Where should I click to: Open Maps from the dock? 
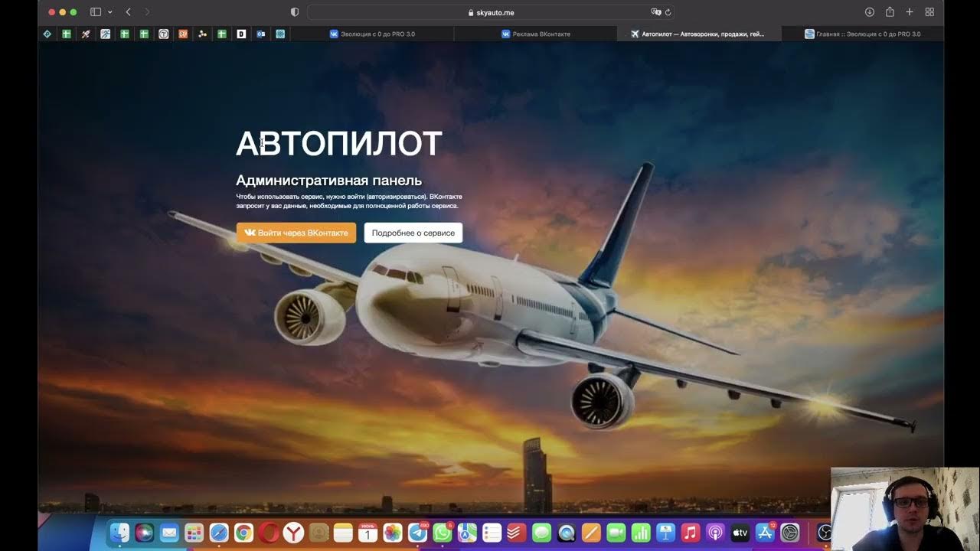(467, 533)
